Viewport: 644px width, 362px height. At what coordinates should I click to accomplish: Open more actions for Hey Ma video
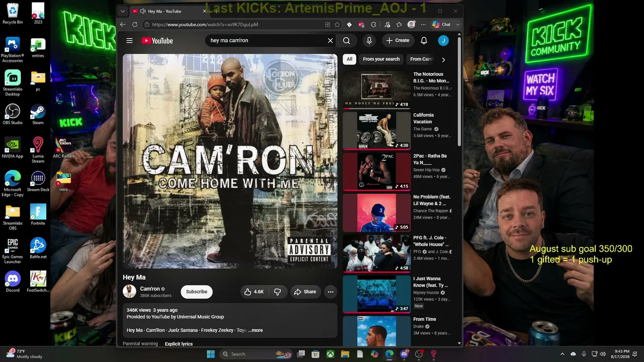[x=331, y=292]
